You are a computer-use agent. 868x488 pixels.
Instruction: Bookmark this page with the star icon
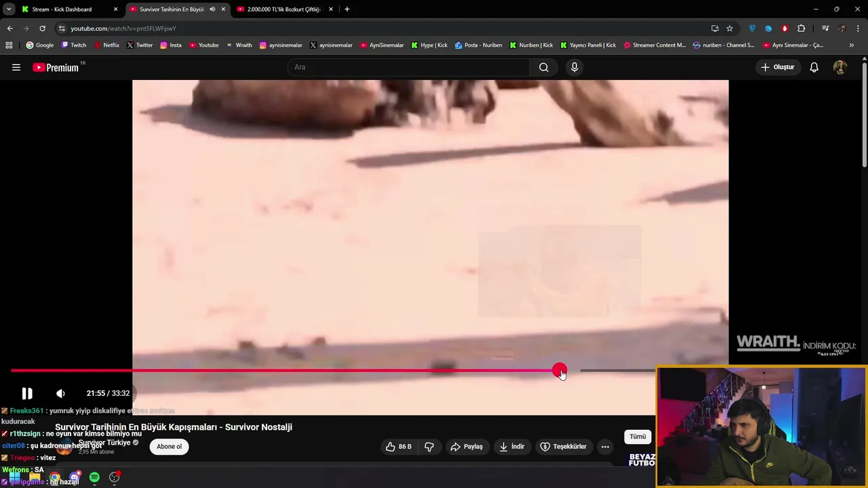(730, 28)
